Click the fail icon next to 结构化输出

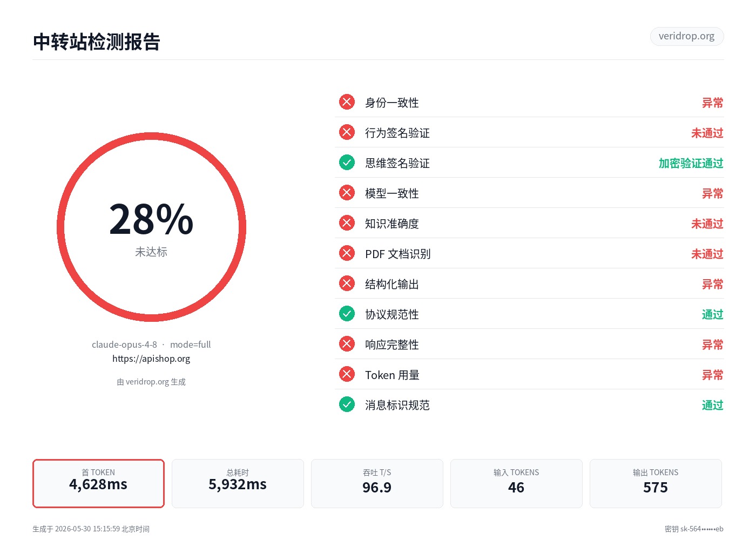pyautogui.click(x=347, y=283)
